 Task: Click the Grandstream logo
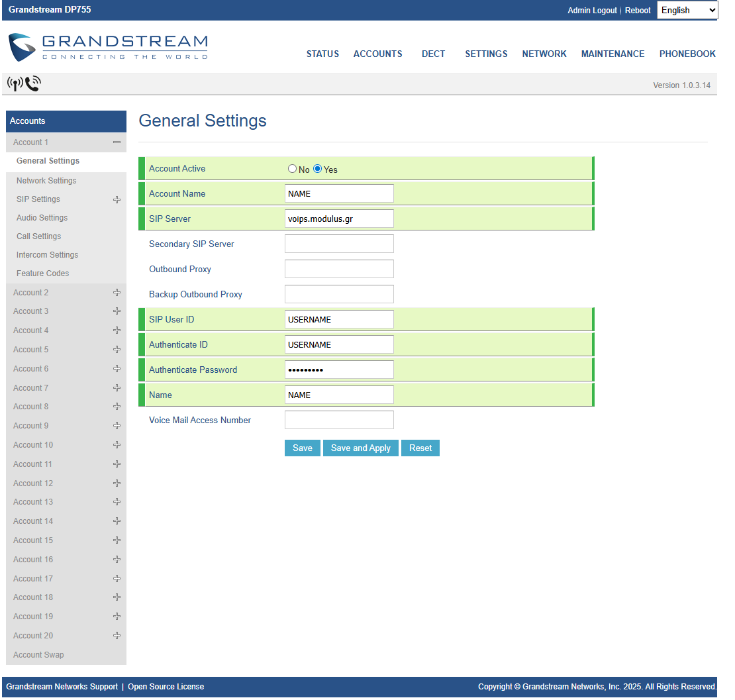coord(108,48)
